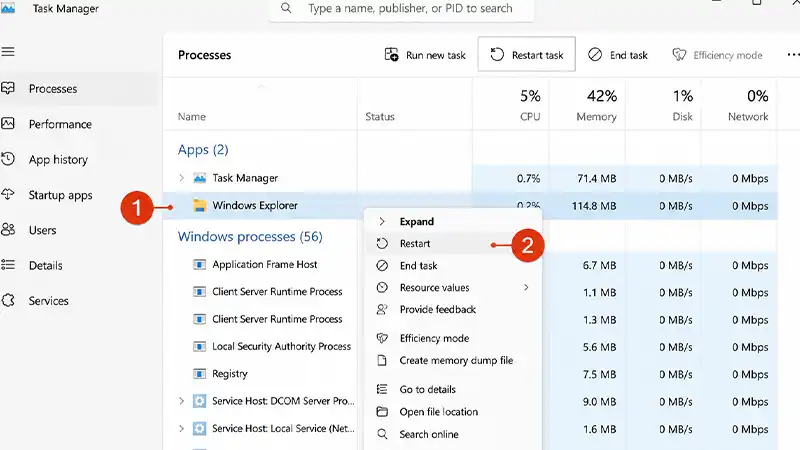Image resolution: width=800 pixels, height=450 pixels.
Task: Select Resource values in context menu
Action: pos(453,287)
